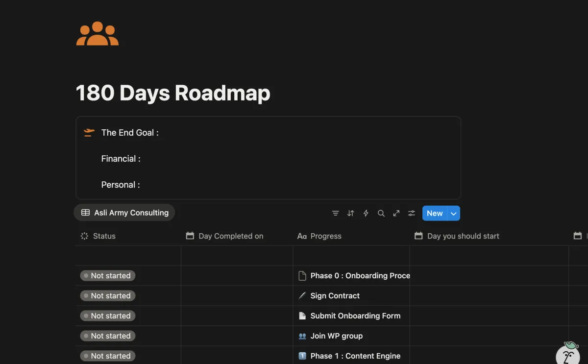Click the orange people group page icon
588x364 pixels.
[97, 34]
